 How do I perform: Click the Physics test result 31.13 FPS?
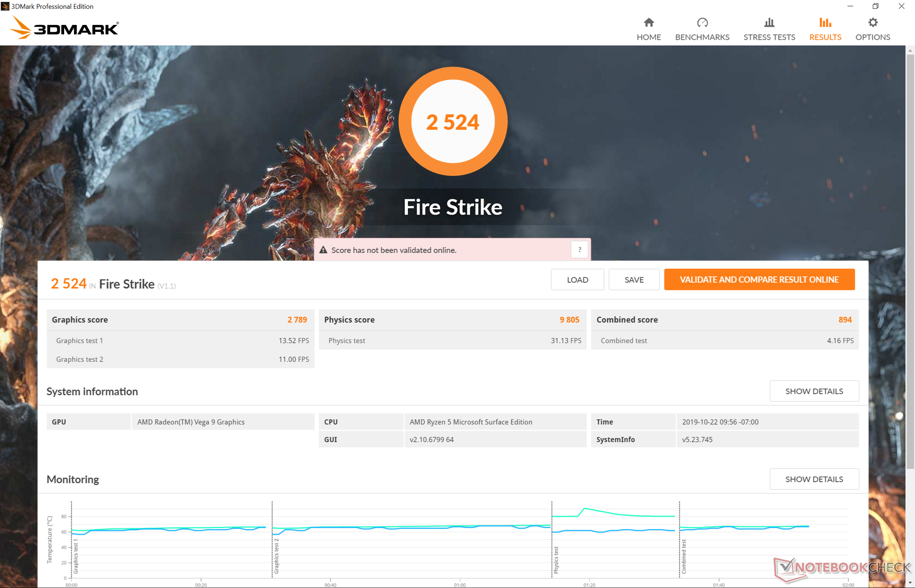pyautogui.click(x=566, y=341)
